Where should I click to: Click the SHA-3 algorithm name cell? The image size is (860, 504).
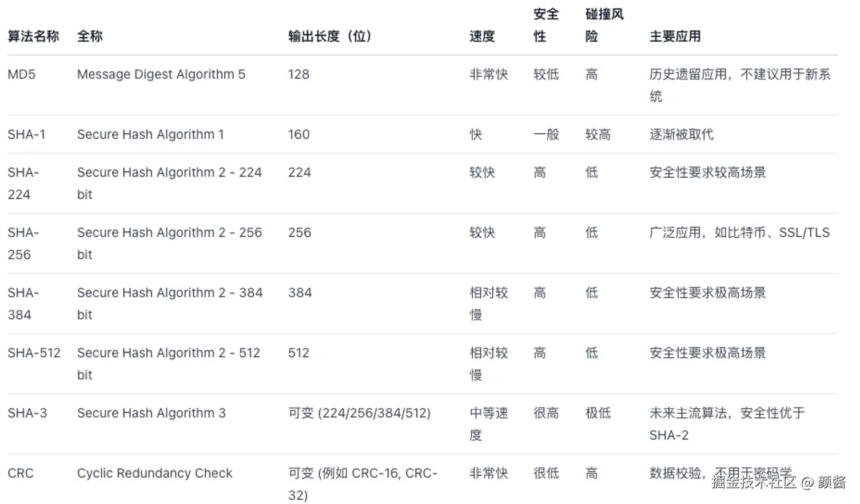coord(27,413)
